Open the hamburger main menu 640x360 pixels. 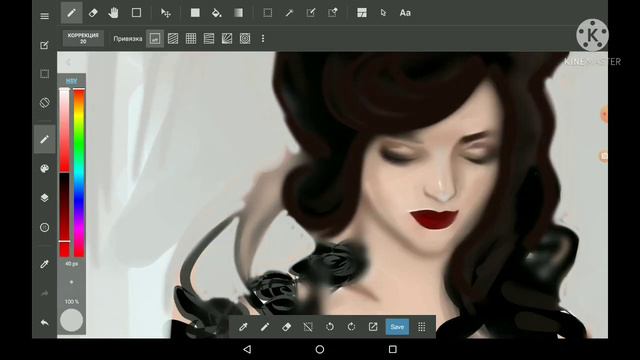pyautogui.click(x=44, y=16)
